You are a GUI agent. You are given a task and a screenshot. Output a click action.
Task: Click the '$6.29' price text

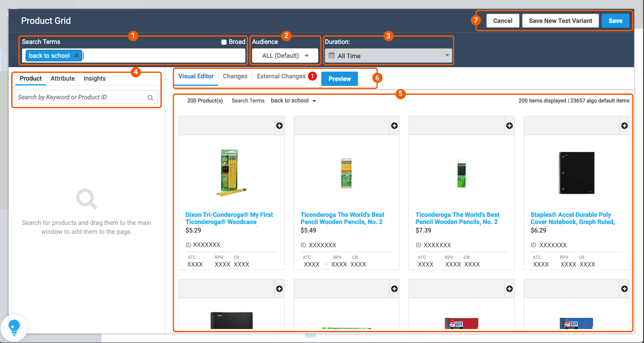539,230
